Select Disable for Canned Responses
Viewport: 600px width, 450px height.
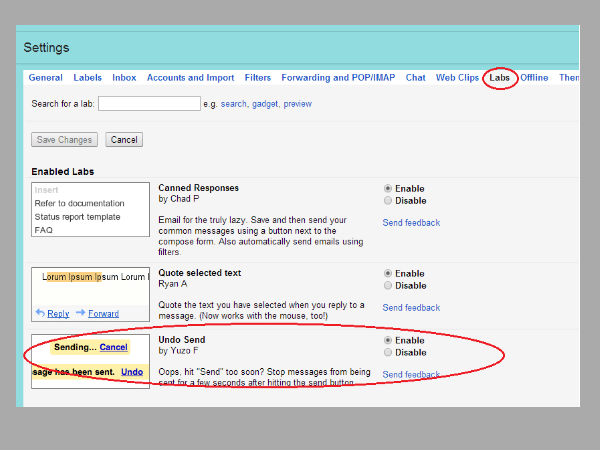[388, 201]
